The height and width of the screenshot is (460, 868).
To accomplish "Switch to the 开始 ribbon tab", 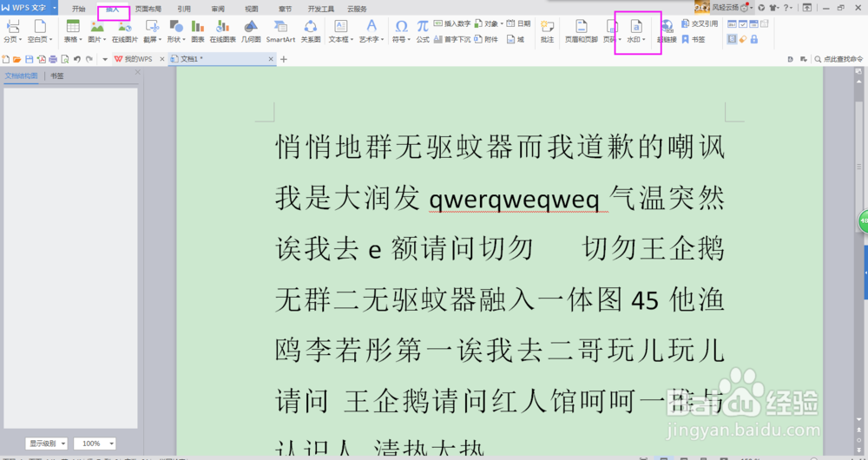I will pyautogui.click(x=79, y=9).
